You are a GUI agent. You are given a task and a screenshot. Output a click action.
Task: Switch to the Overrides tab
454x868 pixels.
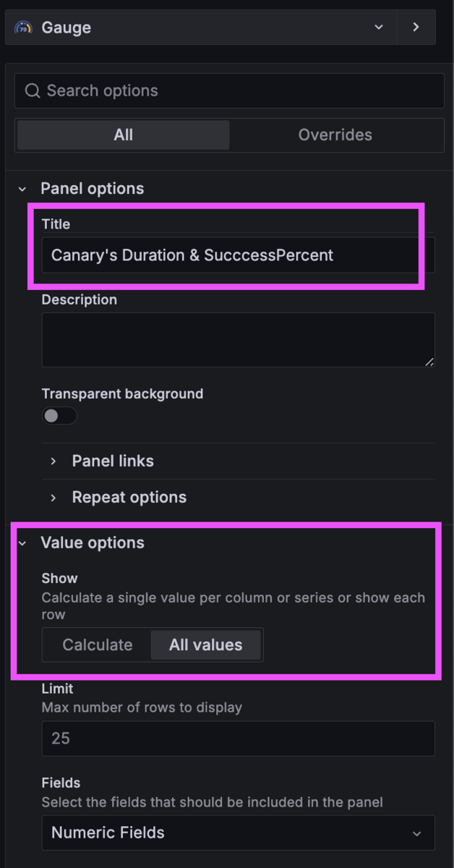click(335, 135)
